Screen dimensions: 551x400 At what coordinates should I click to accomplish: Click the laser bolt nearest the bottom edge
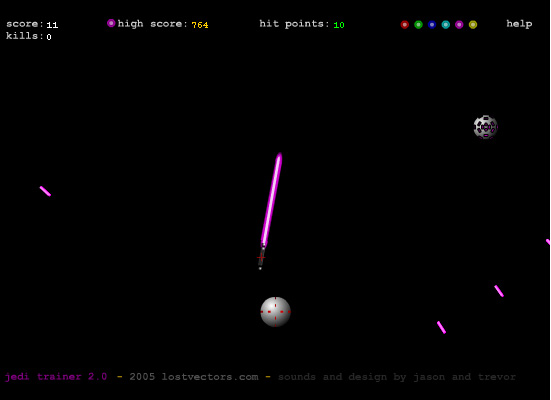(441, 327)
